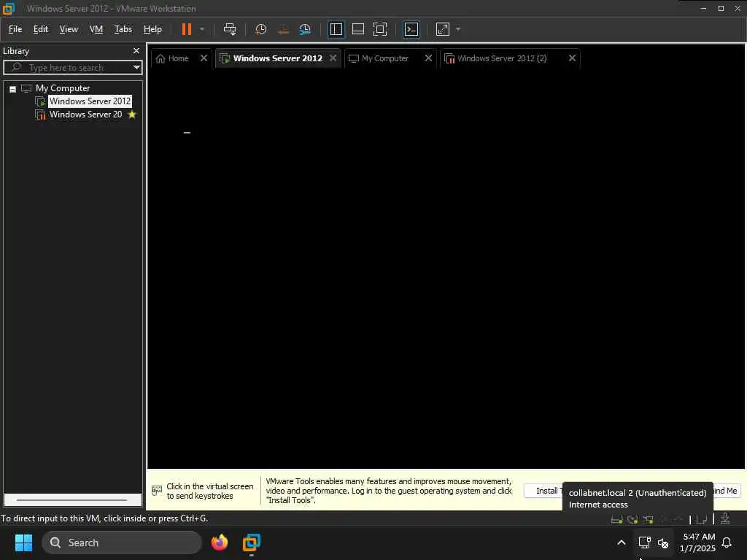Enter full screen mode

click(379, 29)
